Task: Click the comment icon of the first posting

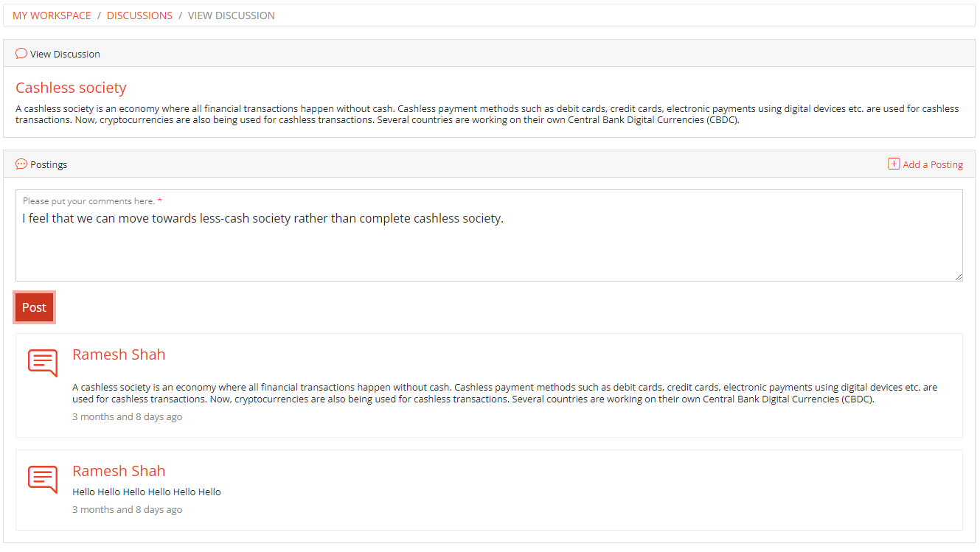Action: [x=43, y=363]
